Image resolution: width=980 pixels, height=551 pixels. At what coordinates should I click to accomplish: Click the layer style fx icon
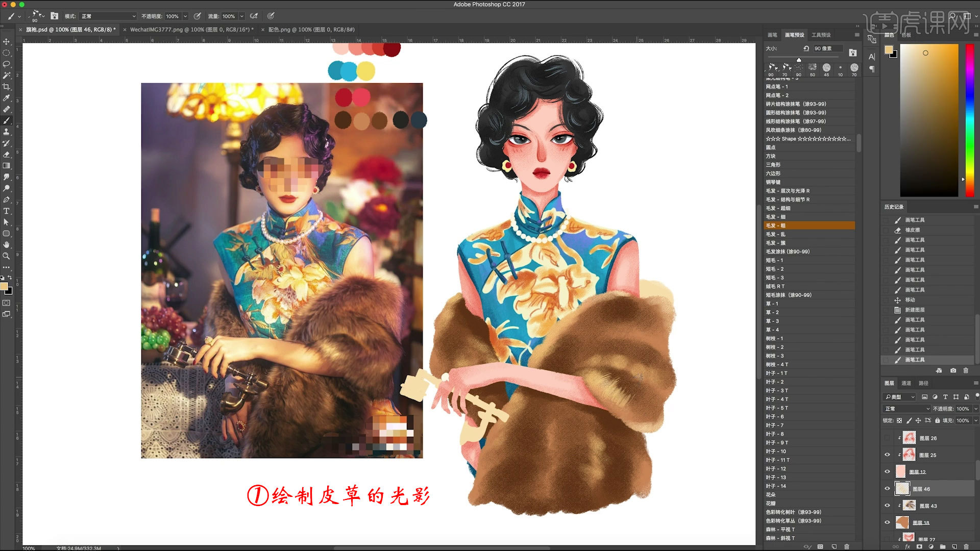coord(908,546)
